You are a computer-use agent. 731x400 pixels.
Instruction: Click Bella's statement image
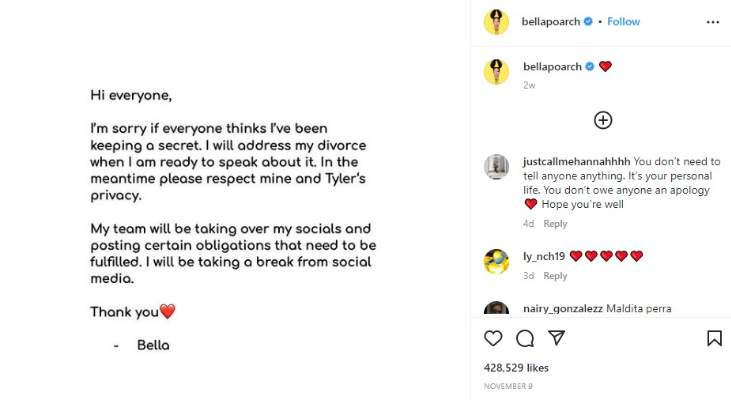click(x=235, y=200)
